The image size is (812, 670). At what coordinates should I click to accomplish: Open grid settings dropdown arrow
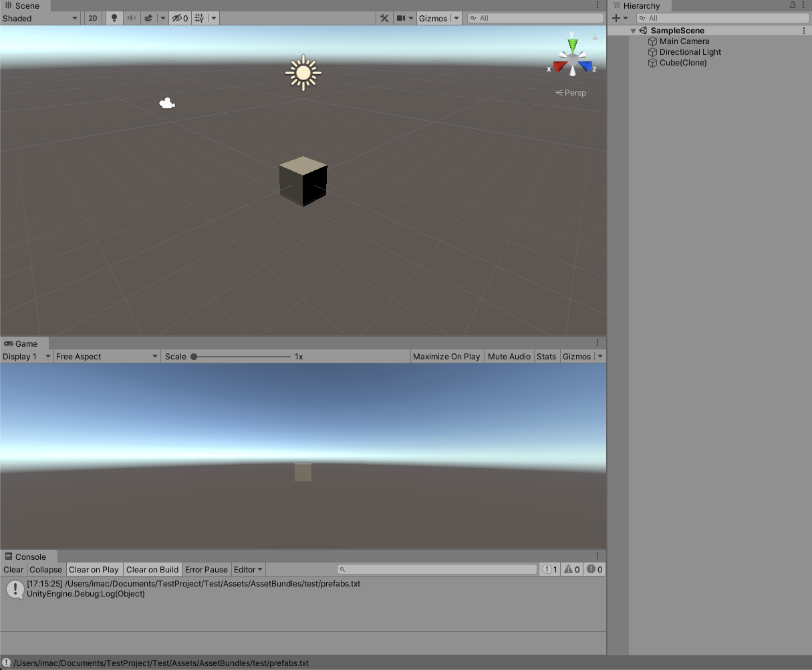tap(214, 18)
